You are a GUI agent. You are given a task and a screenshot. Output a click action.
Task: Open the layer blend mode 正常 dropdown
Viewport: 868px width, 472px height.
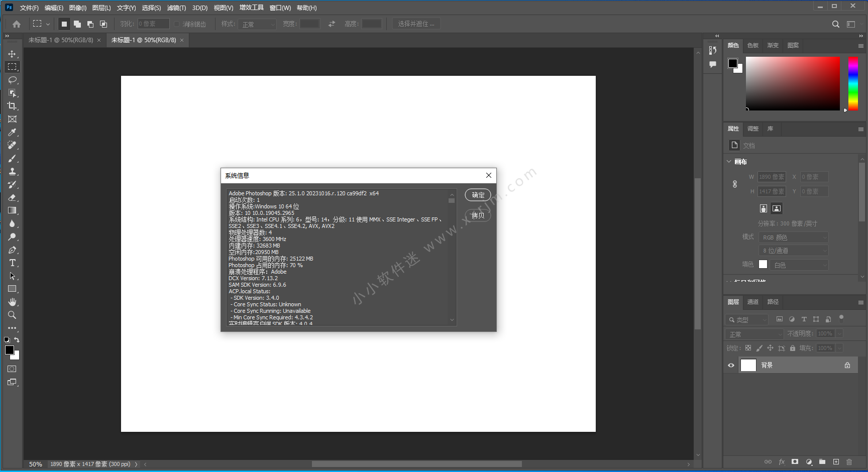[x=754, y=334]
